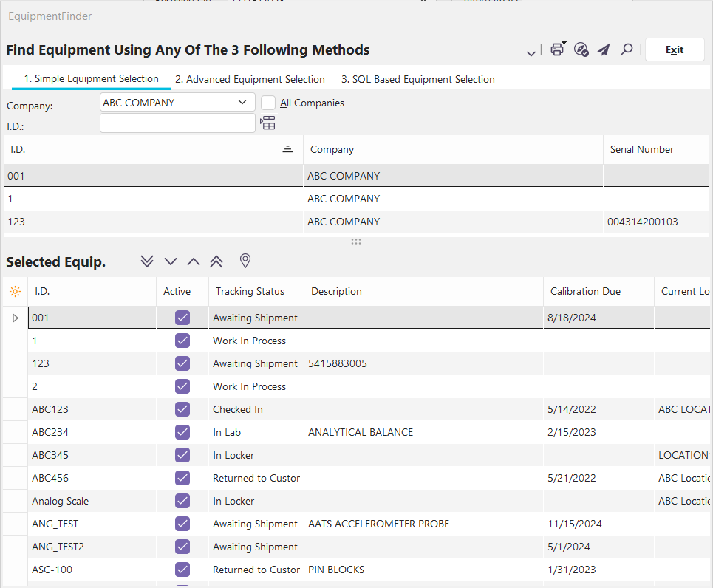Click the double up chevron icon
Viewport: 713px width, 588px height.
[216, 261]
